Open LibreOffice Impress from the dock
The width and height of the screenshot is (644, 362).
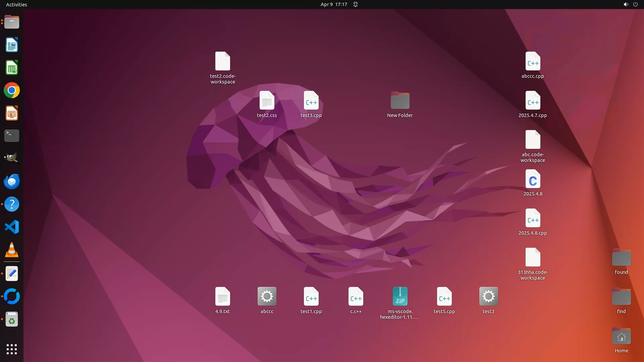coord(12,113)
